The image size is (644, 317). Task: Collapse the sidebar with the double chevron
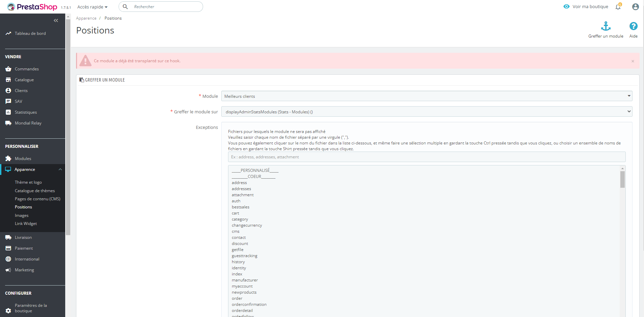click(x=56, y=21)
